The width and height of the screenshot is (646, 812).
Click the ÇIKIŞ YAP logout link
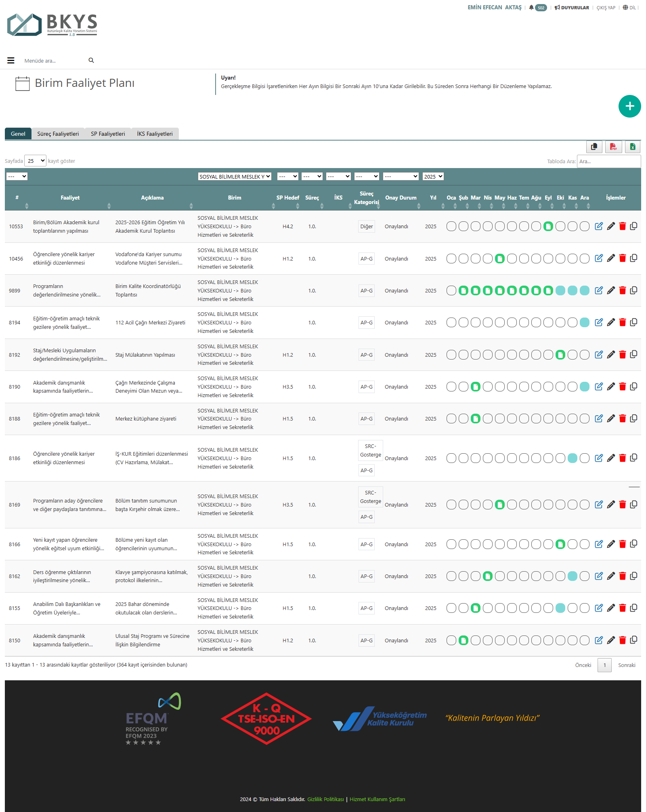[606, 8]
